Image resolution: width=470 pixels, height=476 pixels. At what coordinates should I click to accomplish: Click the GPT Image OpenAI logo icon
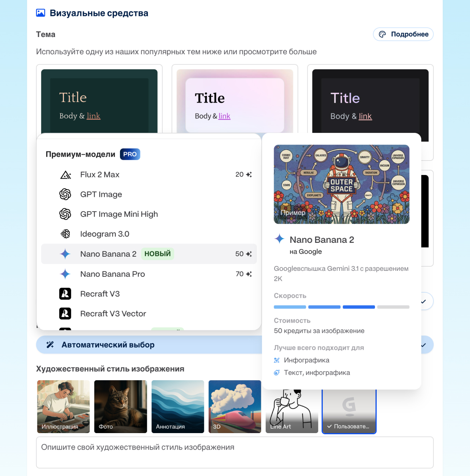tap(65, 194)
